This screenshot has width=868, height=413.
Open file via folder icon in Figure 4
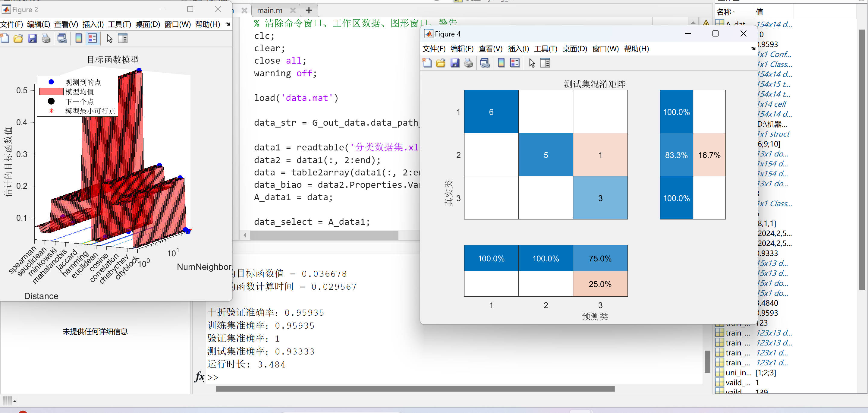[441, 63]
